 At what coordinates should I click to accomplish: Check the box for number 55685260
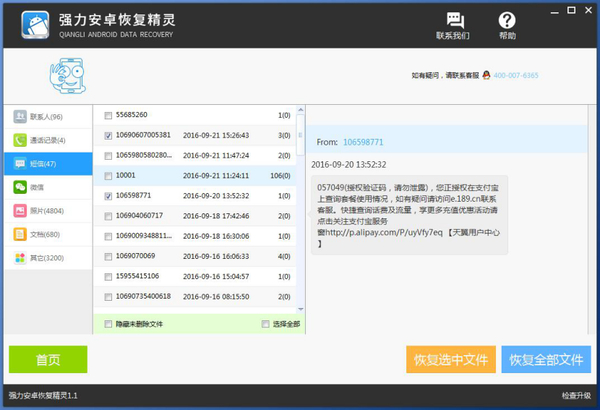click(x=108, y=115)
